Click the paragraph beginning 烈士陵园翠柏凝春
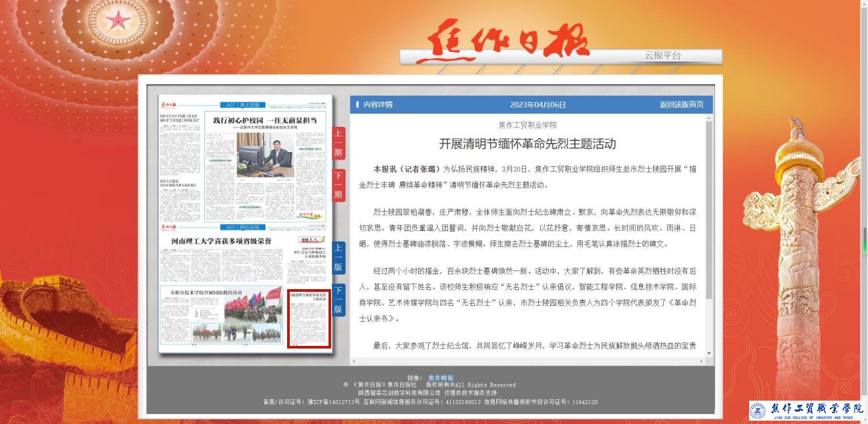 [527, 228]
